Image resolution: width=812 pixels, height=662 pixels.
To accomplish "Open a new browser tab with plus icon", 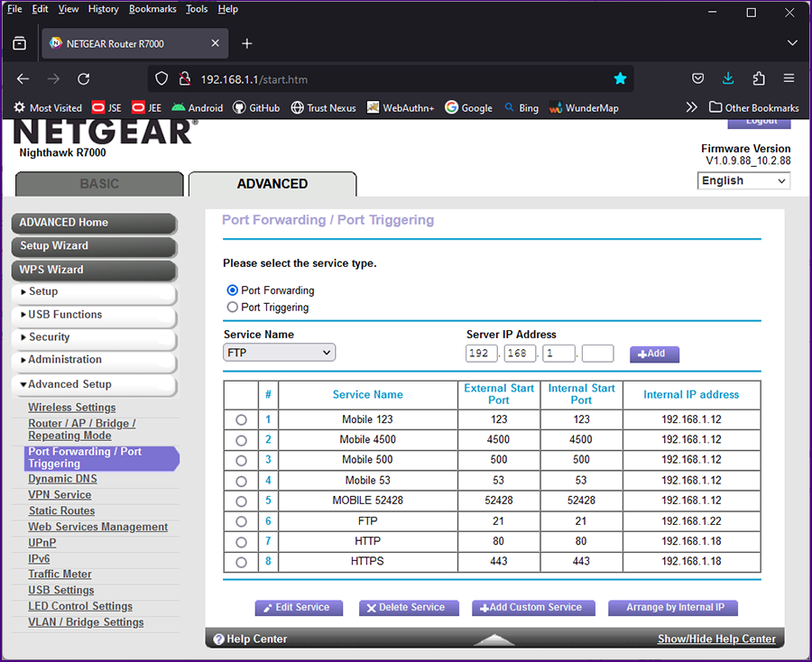I will tap(247, 43).
